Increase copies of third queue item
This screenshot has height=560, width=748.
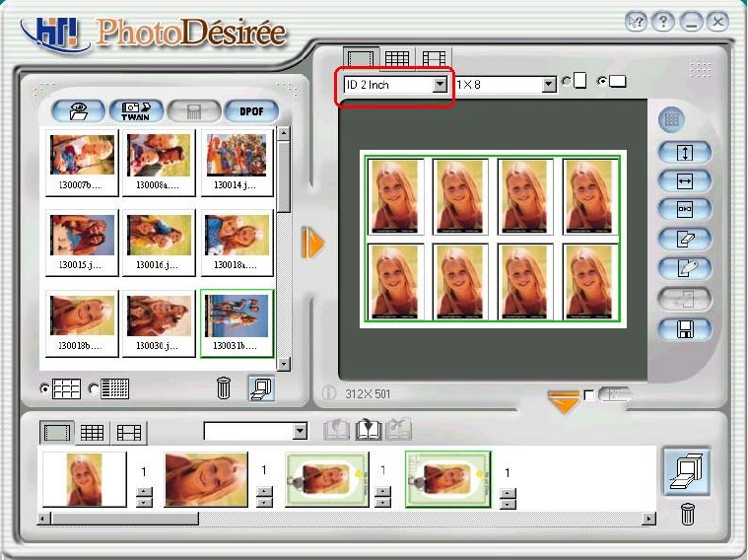pyautogui.click(x=382, y=492)
